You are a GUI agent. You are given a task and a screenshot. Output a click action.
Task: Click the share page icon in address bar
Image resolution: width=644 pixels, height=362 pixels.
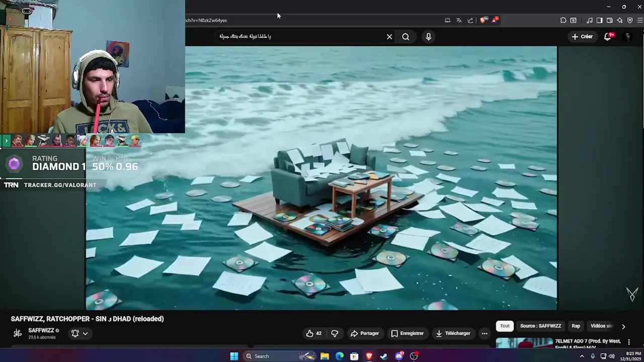click(470, 21)
